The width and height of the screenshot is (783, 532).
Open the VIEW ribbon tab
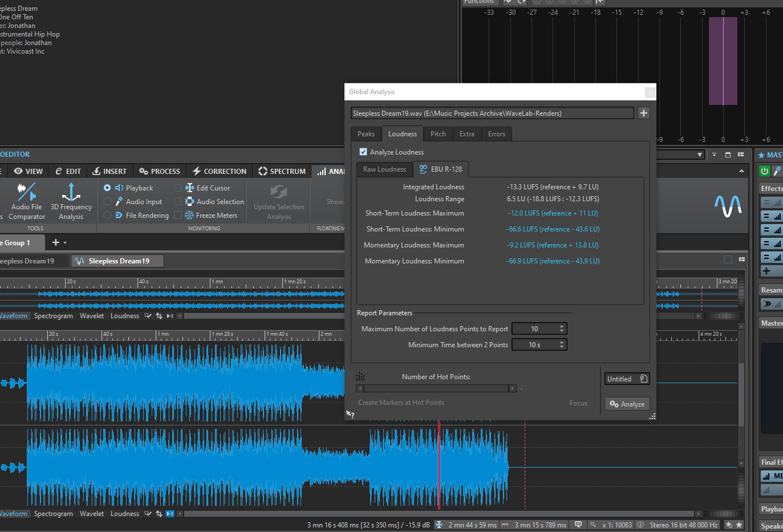click(29, 171)
